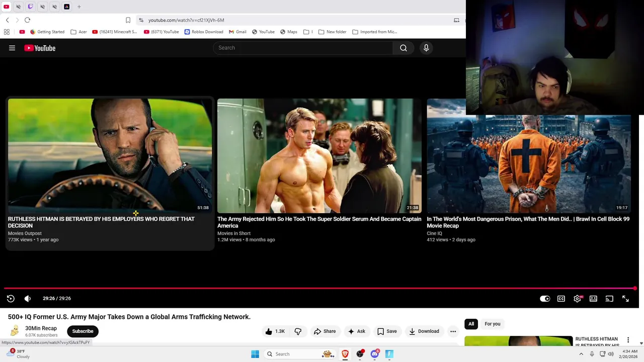The width and height of the screenshot is (644, 362).
Task: Switch to the active YouTube browser tab
Action: coord(6,7)
